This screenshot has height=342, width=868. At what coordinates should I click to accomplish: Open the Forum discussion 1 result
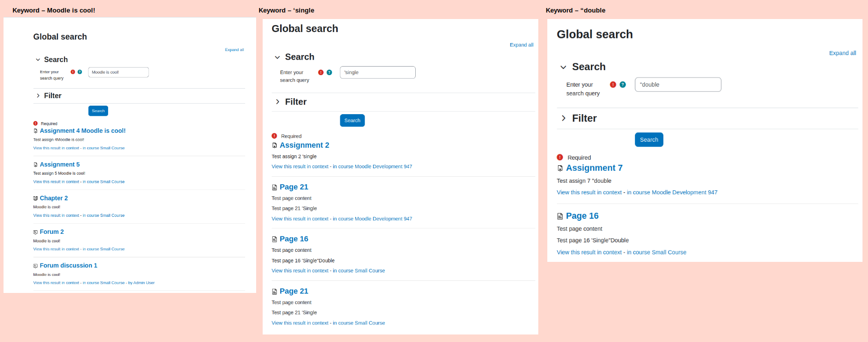[x=69, y=265]
